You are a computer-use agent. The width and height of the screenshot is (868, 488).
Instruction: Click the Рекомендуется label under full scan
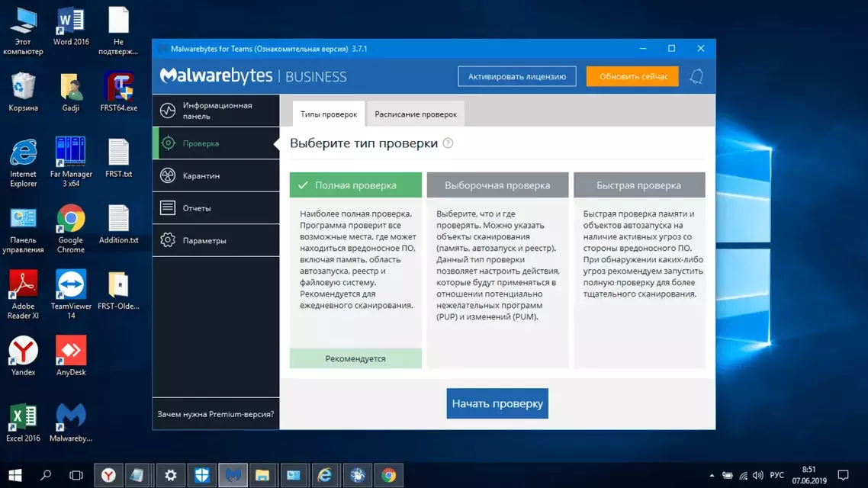coord(355,358)
